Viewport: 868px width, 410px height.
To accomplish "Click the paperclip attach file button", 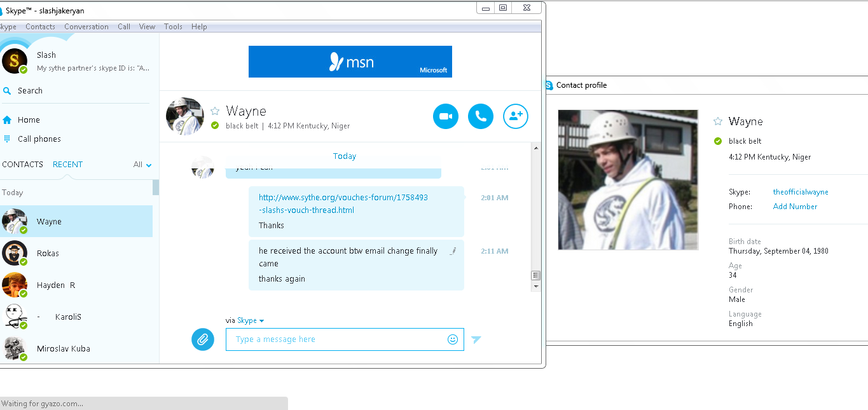I will (x=203, y=339).
